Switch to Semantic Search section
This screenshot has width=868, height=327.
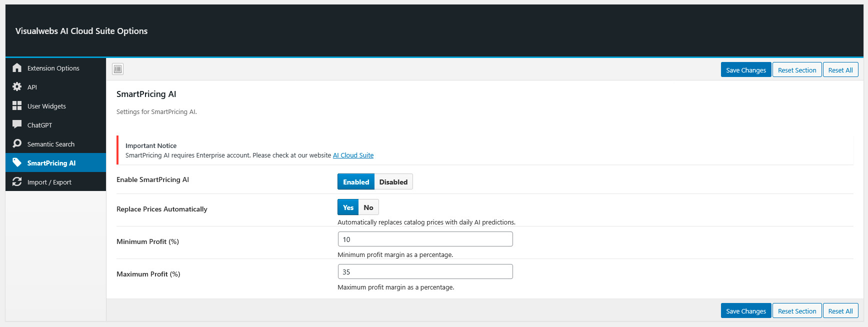[x=56, y=144]
